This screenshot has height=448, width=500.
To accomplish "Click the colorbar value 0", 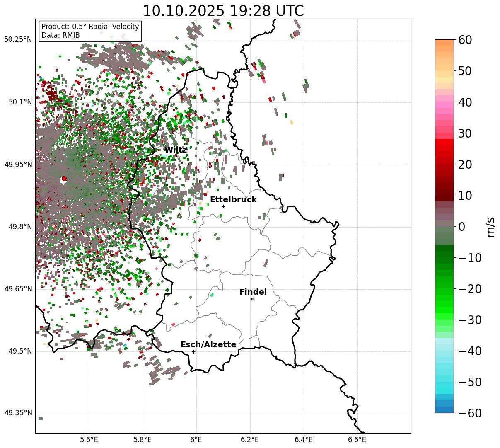I will pos(461,227).
